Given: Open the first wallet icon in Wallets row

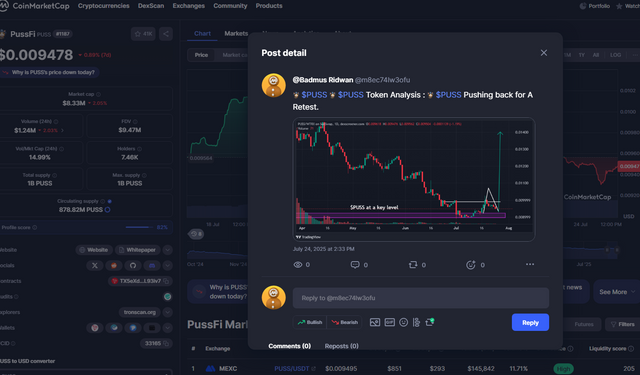Looking at the screenshot, I should [95, 328].
